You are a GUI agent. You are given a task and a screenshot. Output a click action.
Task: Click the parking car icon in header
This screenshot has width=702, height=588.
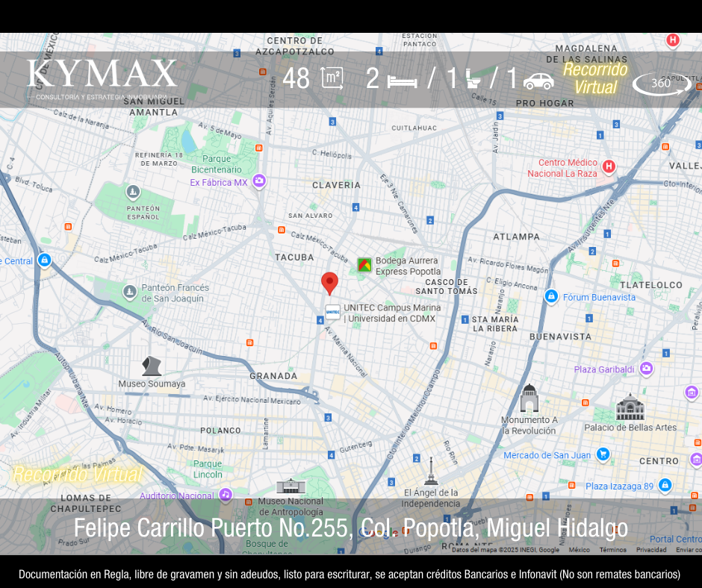[538, 81]
